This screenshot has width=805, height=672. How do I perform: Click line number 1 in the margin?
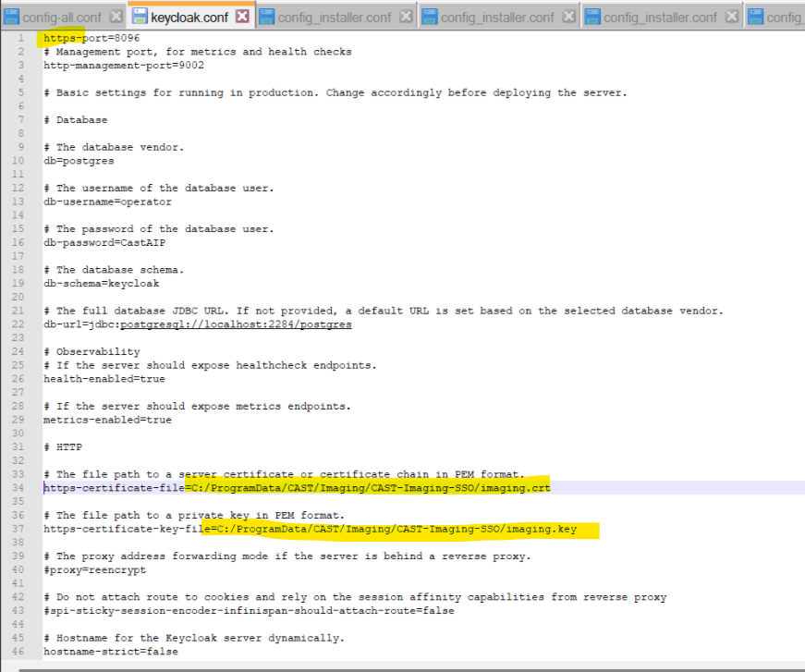point(20,39)
